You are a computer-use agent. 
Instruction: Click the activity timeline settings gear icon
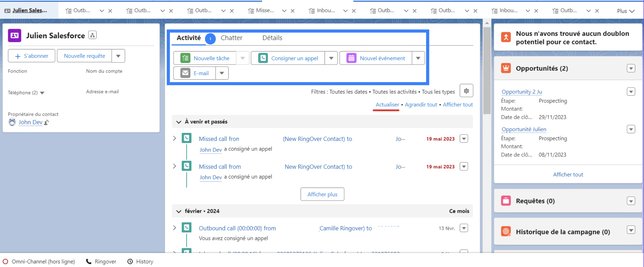[x=466, y=91]
